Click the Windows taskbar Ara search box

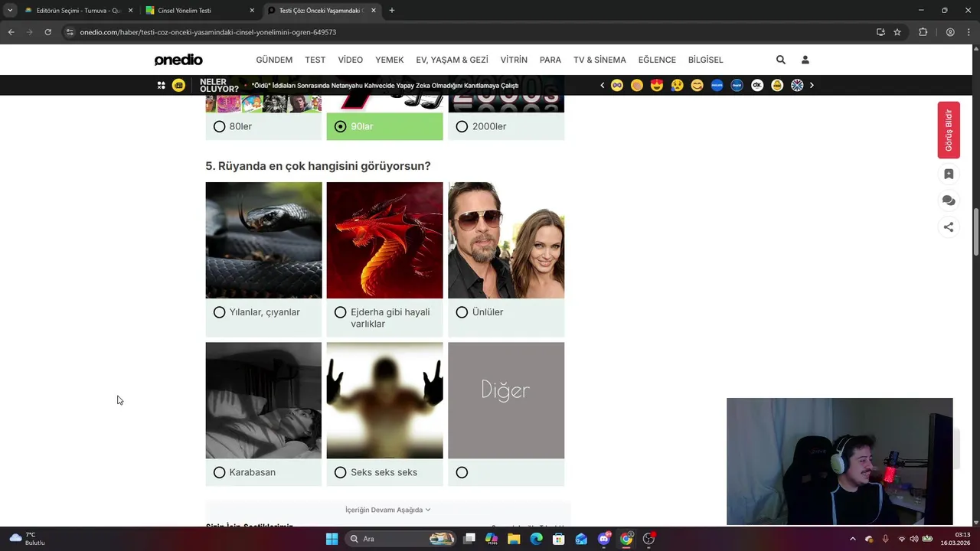pyautogui.click(x=400, y=539)
